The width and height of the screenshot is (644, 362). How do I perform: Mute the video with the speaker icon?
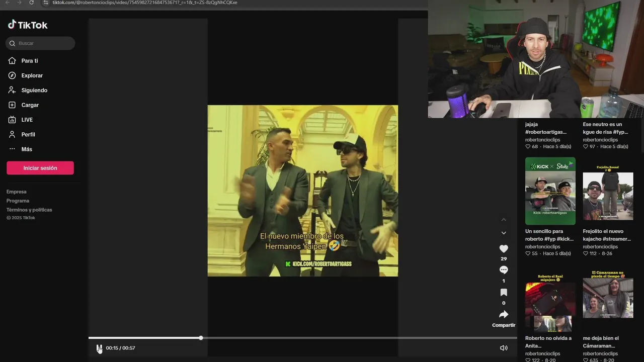[504, 348]
